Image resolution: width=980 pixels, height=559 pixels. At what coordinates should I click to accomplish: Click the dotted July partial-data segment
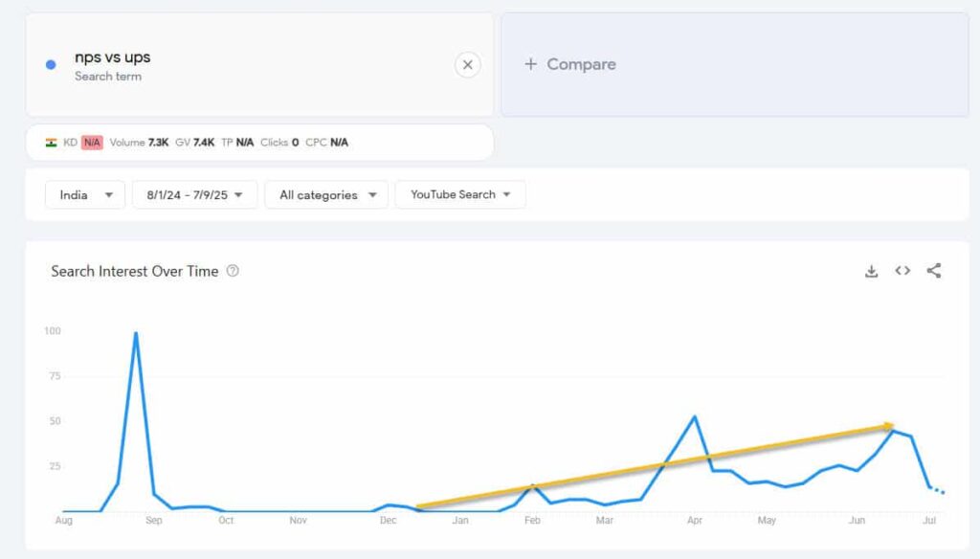click(x=936, y=489)
